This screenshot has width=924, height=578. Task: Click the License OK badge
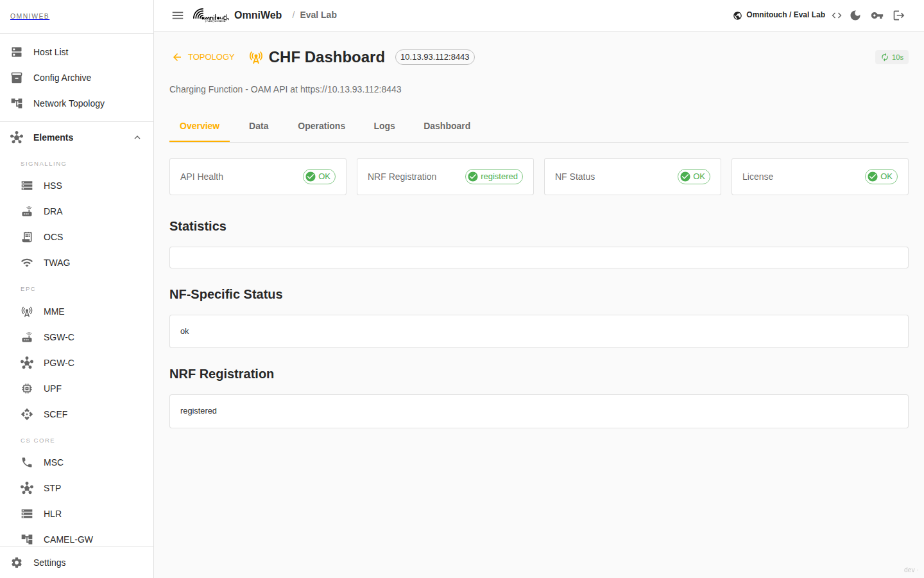click(881, 177)
